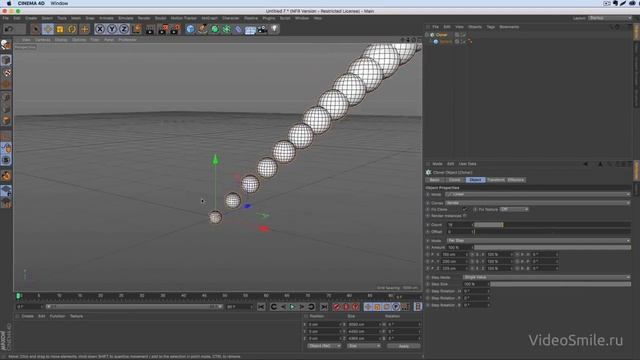Image resolution: width=640 pixels, height=360 pixels.
Task: Select the checkered Texture mode icon
Action: coord(6,73)
